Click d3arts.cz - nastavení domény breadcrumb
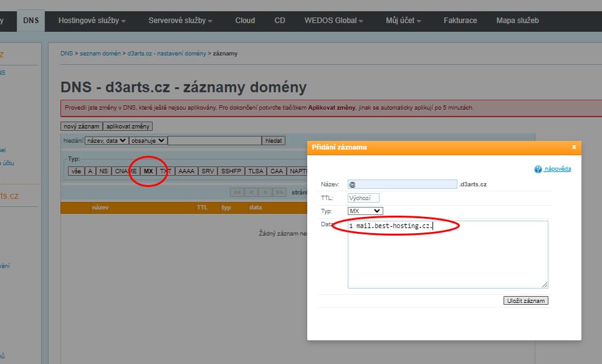Image resolution: width=602 pixels, height=364 pixels. pos(166,54)
